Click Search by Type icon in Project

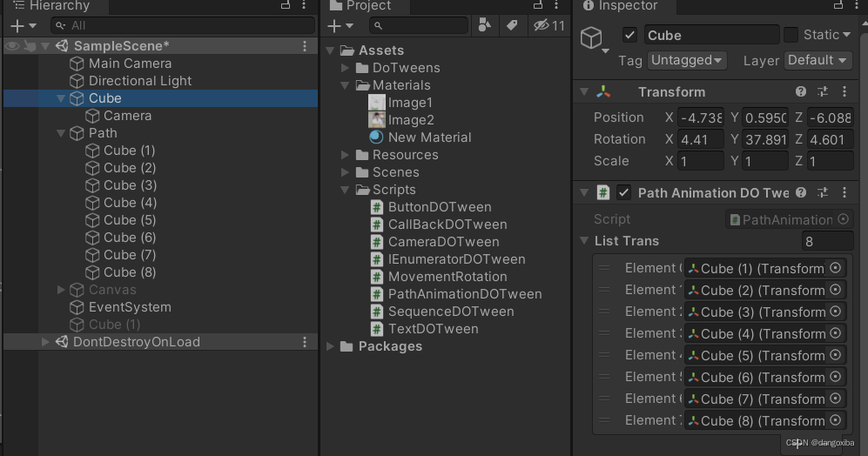point(484,25)
